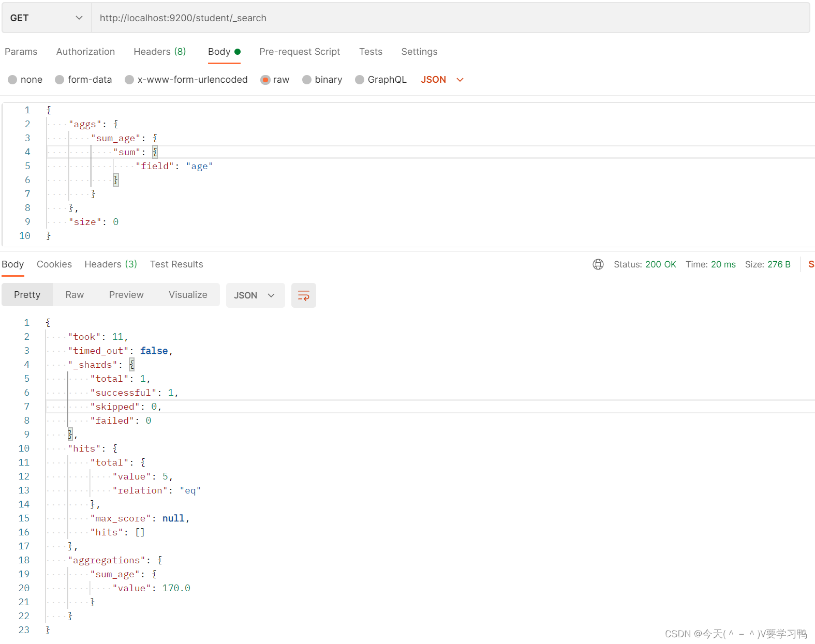Open the response Headers (3) tab

pyautogui.click(x=111, y=264)
